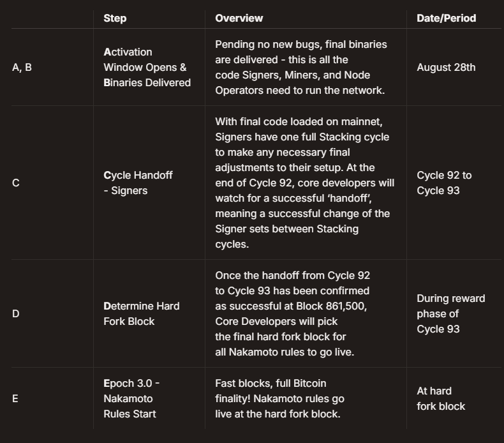Select the 'E' row label
The height and width of the screenshot is (443, 504).
click(15, 399)
